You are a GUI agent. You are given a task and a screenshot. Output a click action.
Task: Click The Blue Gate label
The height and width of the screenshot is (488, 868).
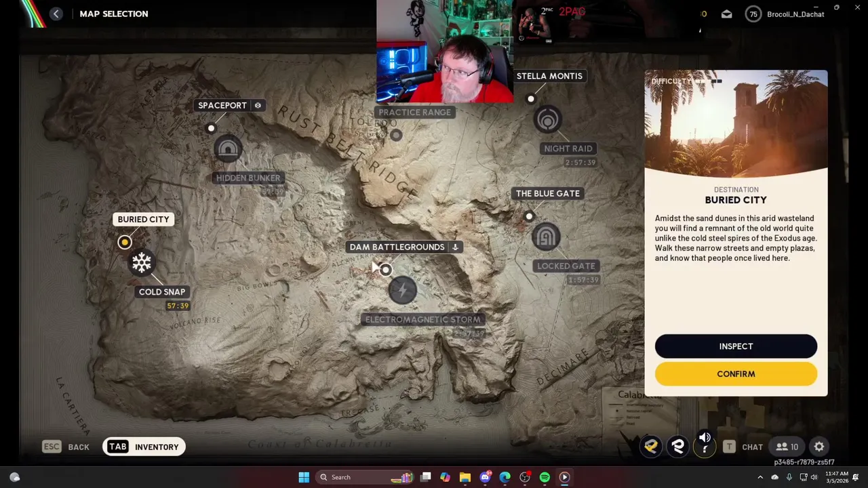tap(547, 193)
